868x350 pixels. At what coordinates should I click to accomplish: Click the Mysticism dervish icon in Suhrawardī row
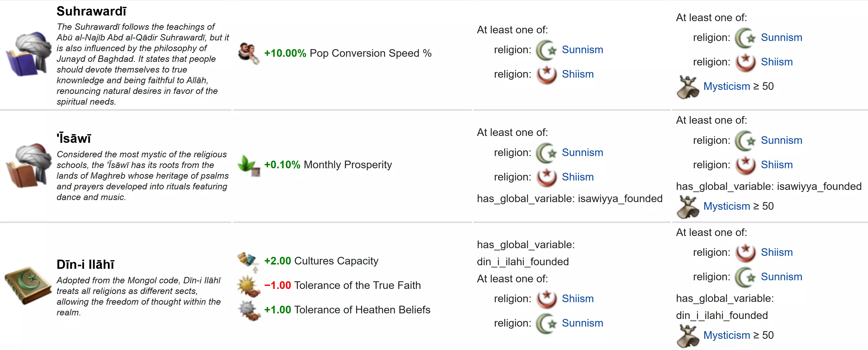point(688,87)
